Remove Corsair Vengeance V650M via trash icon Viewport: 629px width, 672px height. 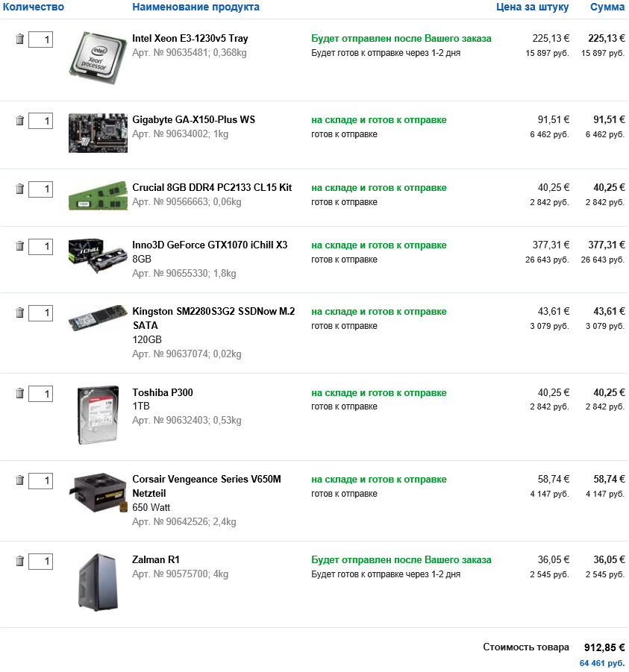(20, 480)
